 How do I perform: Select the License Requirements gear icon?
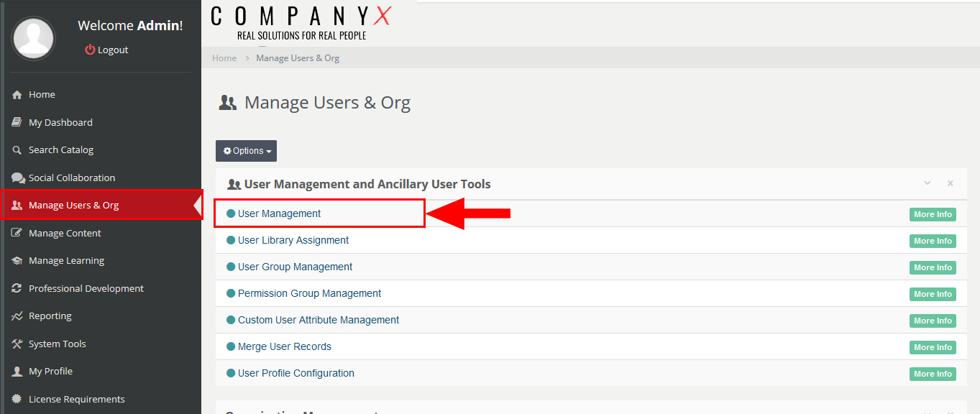tap(16, 399)
